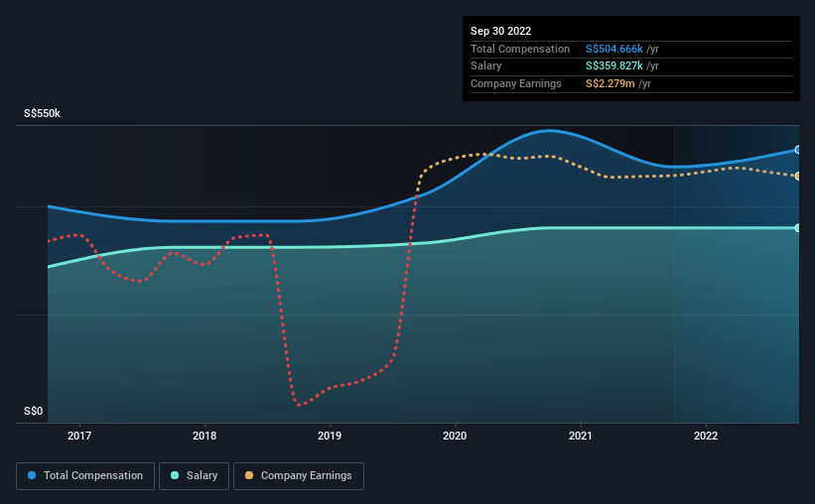
Task: Click the blue Total Compensation legend dot
Action: [x=32, y=475]
